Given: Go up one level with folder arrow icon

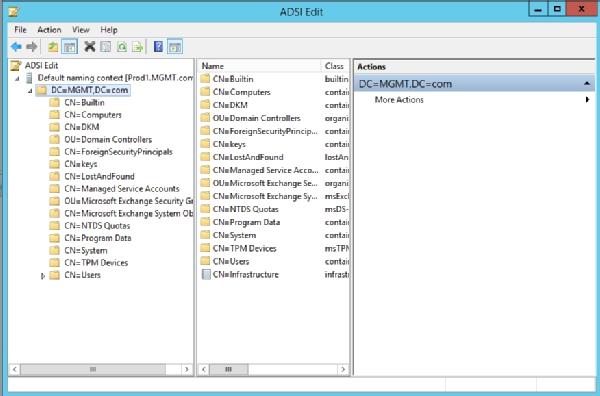Looking at the screenshot, I should (x=53, y=47).
